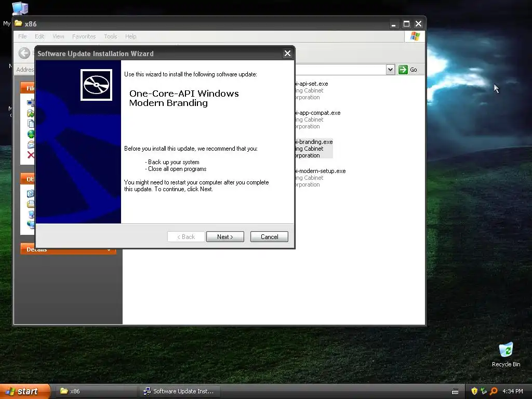
Task: Open the File menu in x86 window
Action: [x=22, y=36]
